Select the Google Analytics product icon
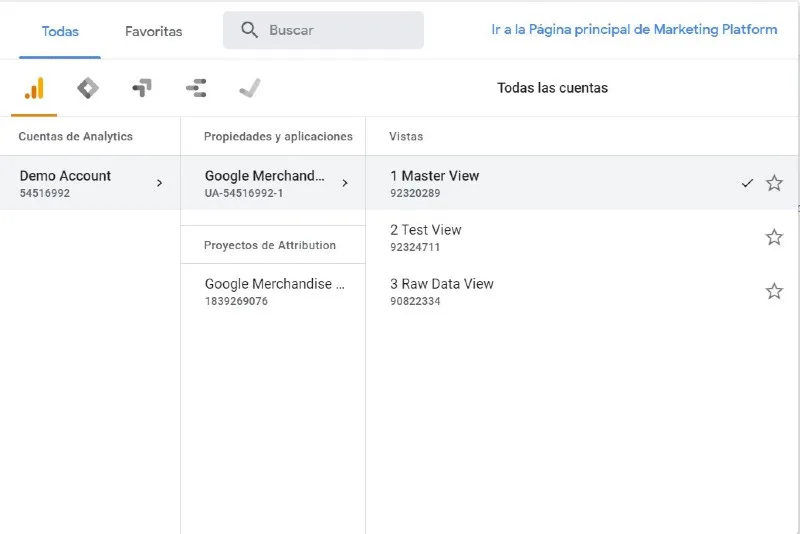The height and width of the screenshot is (534, 800). [x=34, y=88]
